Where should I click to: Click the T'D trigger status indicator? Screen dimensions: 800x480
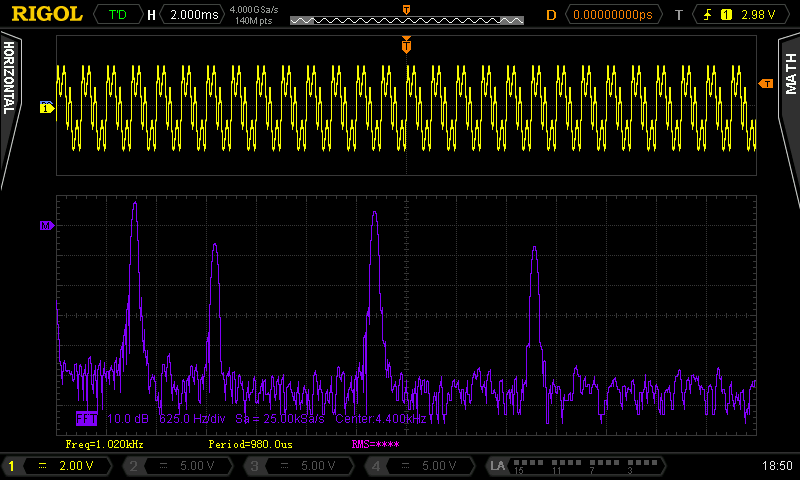pyautogui.click(x=118, y=14)
